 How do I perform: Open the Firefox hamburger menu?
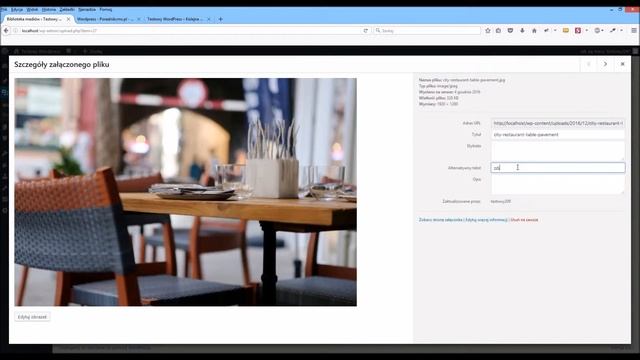634,31
